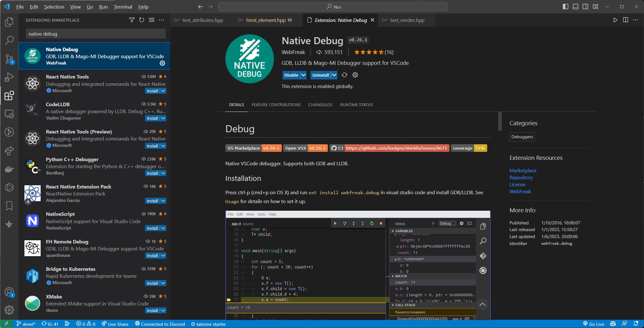
Task: Toggle Secondary Side Bar visibility
Action: tap(585, 7)
